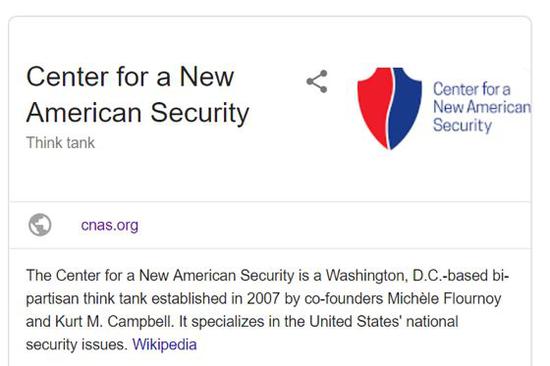Click the word Security in the logo text
This screenshot has width=550, height=366.
(462, 126)
